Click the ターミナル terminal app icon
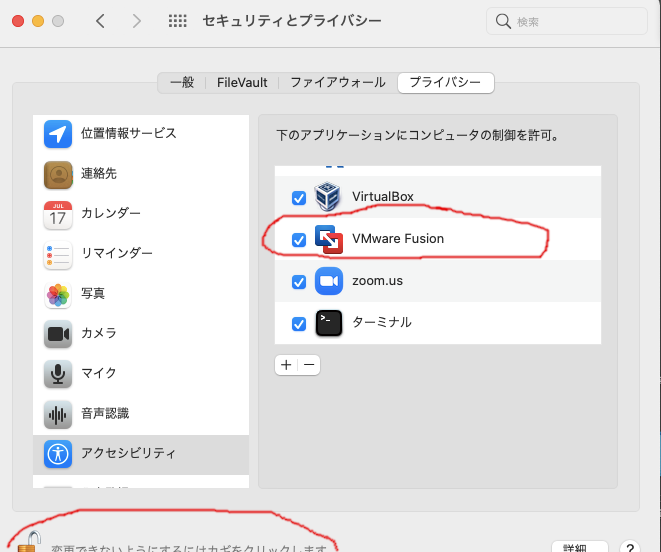This screenshot has width=661, height=552. [x=329, y=323]
